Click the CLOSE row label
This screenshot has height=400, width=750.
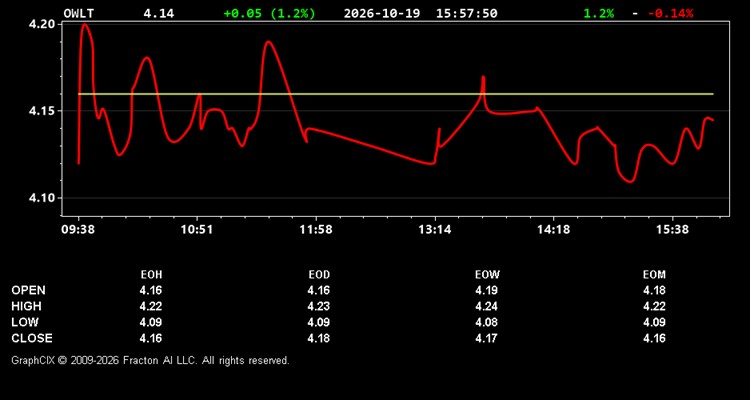point(32,338)
